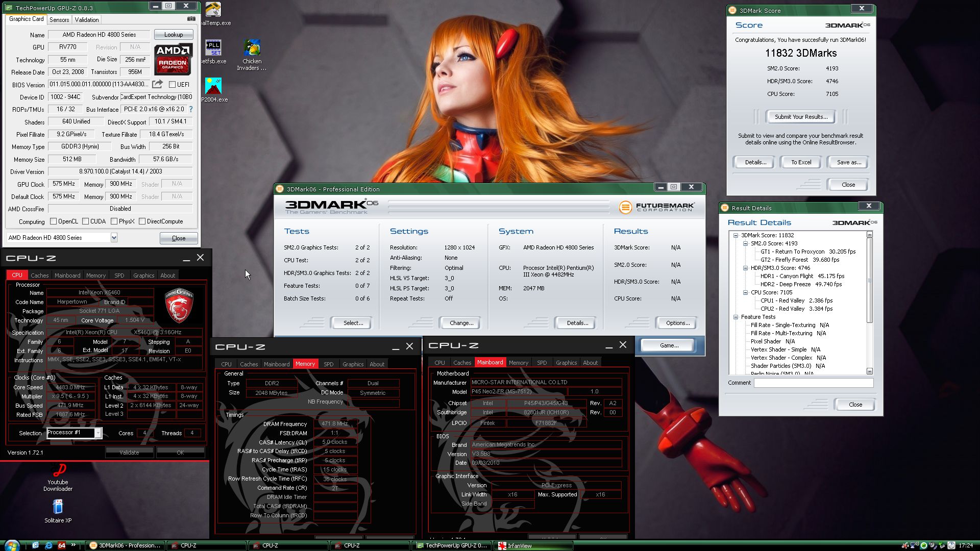Switch to GPU-Z Validation tab
The image size is (980, 551).
tap(87, 19)
